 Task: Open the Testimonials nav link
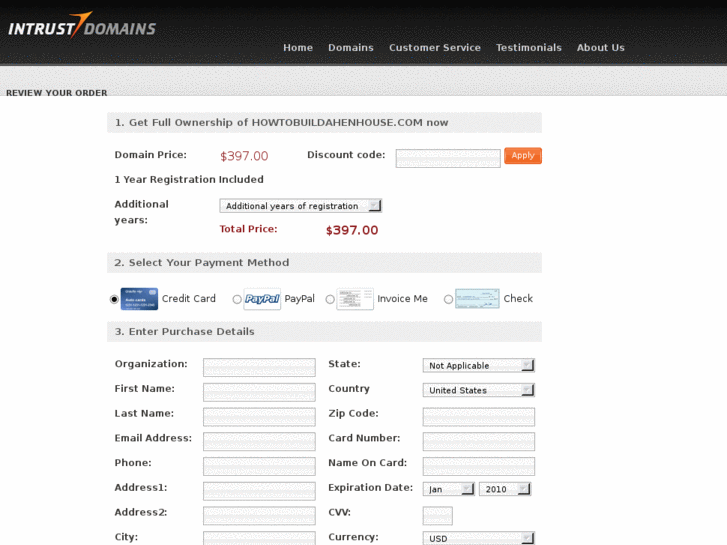528,48
